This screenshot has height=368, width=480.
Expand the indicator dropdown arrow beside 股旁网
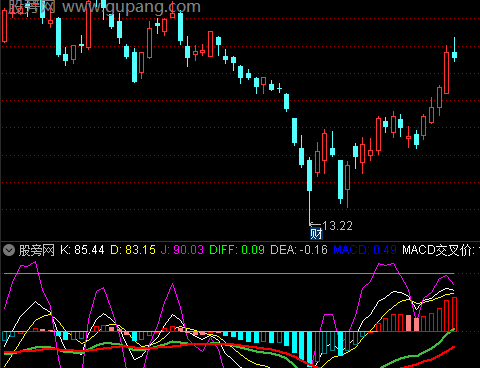(9, 250)
